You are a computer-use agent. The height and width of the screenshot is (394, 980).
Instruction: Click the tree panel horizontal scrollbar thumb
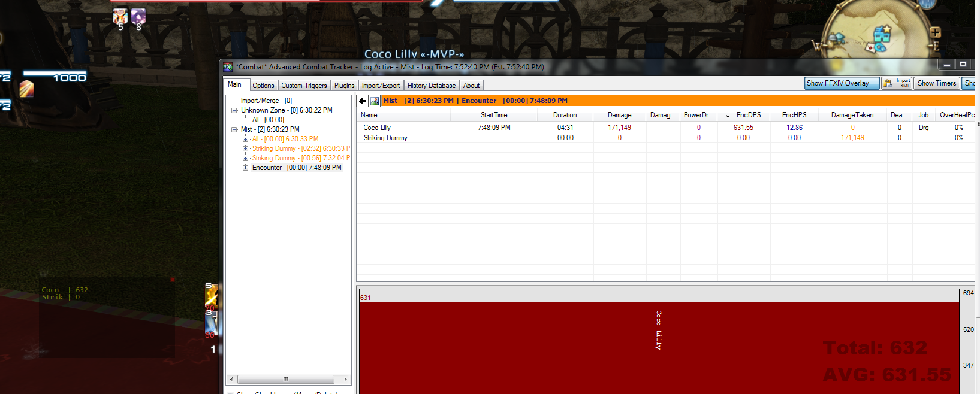click(286, 379)
